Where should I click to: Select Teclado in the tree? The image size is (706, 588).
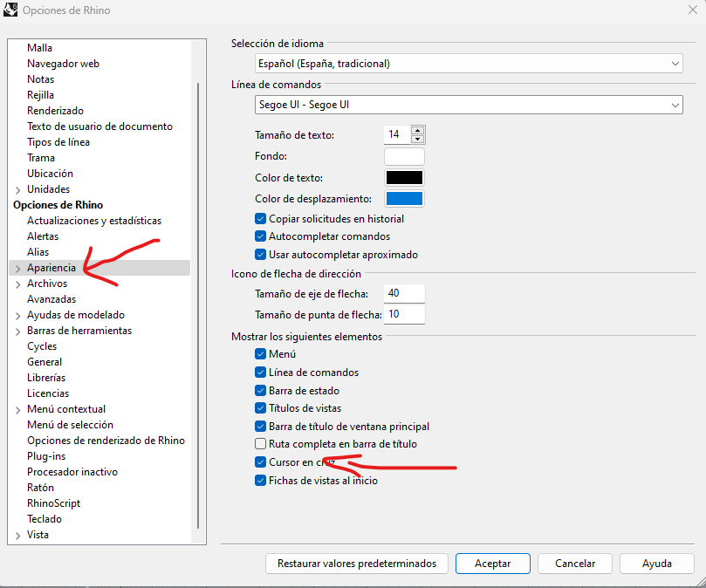pos(45,519)
